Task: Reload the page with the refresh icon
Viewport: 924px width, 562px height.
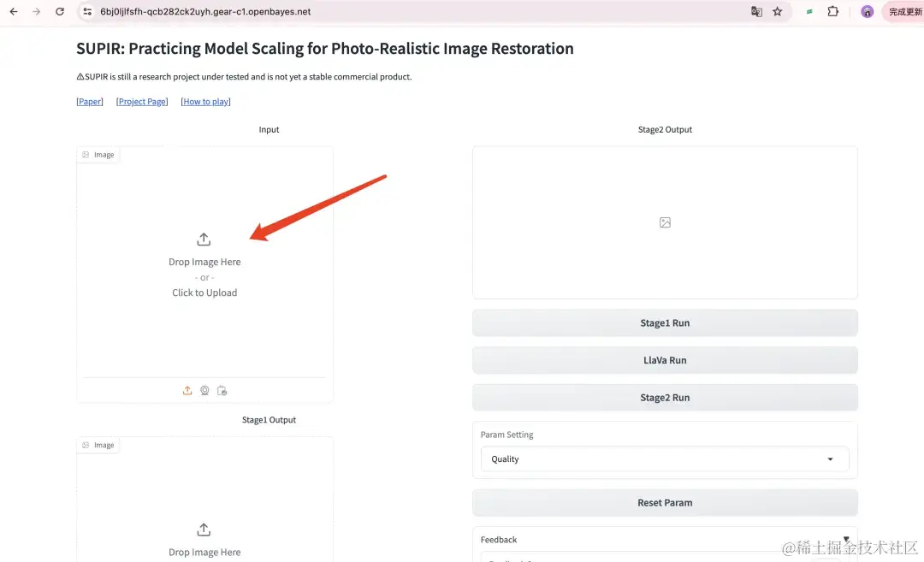Action: tap(60, 11)
